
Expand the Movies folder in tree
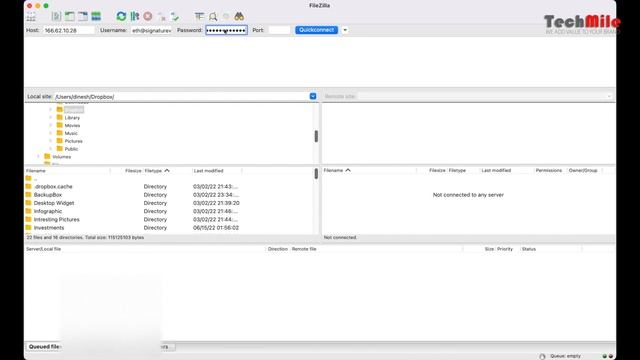point(51,125)
